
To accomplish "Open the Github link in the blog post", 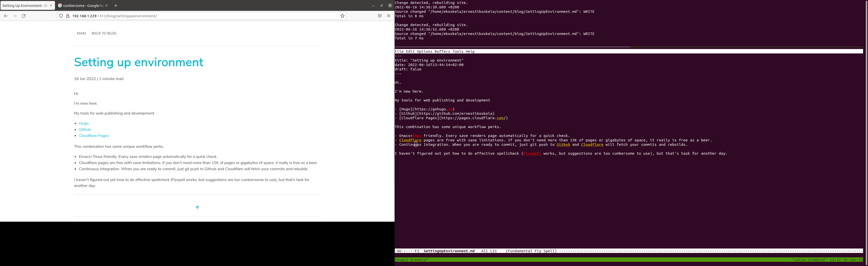I will [x=85, y=130].
